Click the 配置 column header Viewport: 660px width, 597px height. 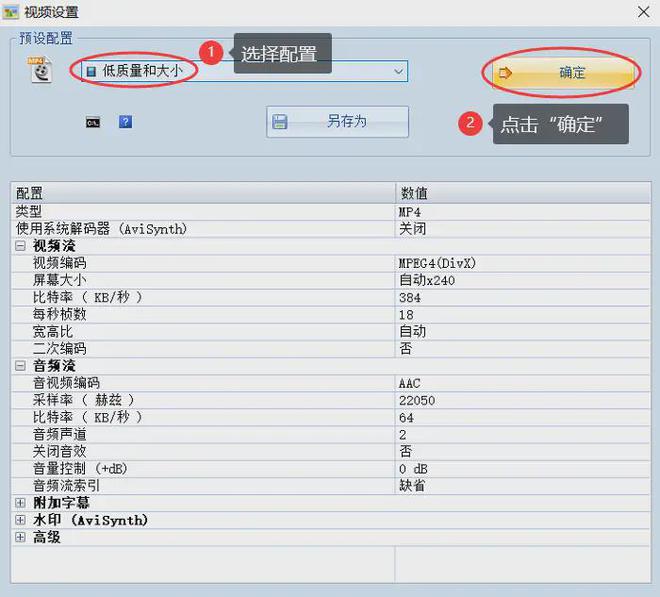[x=203, y=193]
